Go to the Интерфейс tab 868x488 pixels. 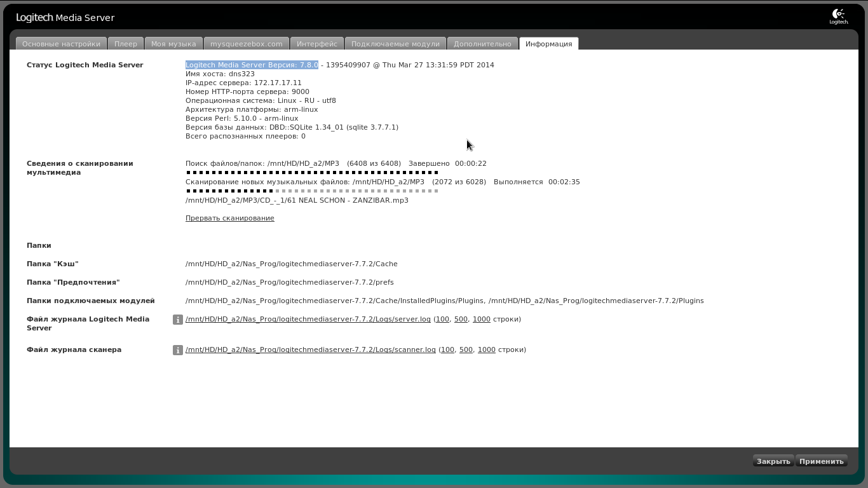click(317, 44)
